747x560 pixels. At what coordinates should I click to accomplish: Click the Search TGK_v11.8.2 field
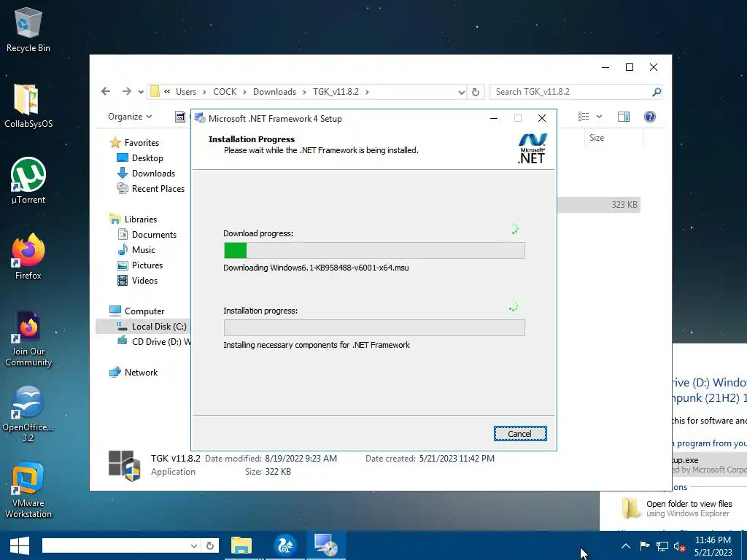[x=570, y=92]
